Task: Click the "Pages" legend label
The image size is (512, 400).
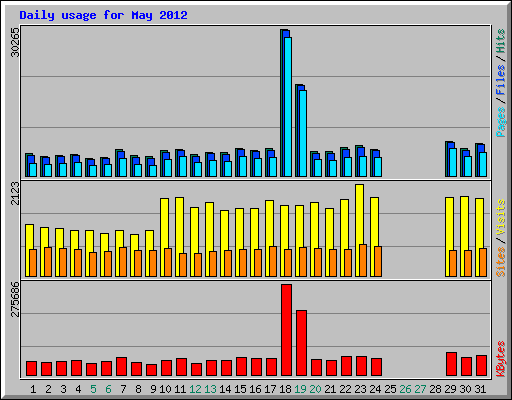Action: 501,122
